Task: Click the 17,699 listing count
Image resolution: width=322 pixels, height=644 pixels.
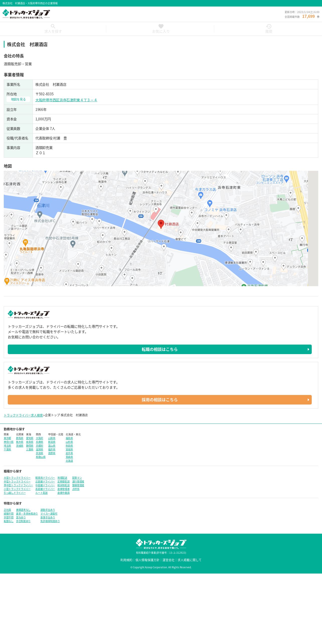Action: click(x=308, y=16)
